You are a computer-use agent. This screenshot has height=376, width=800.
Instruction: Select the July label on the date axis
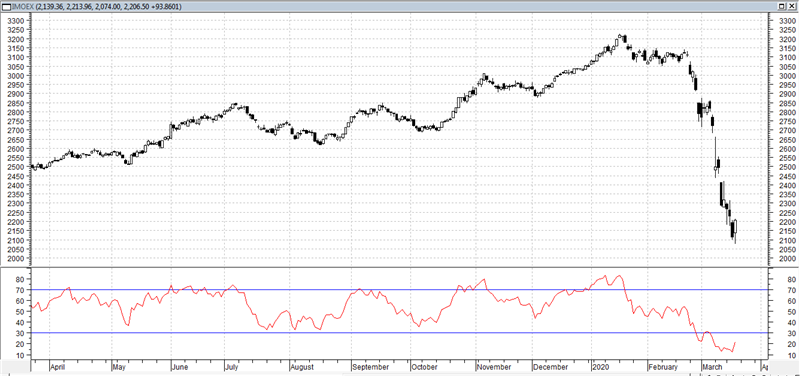[x=232, y=367]
